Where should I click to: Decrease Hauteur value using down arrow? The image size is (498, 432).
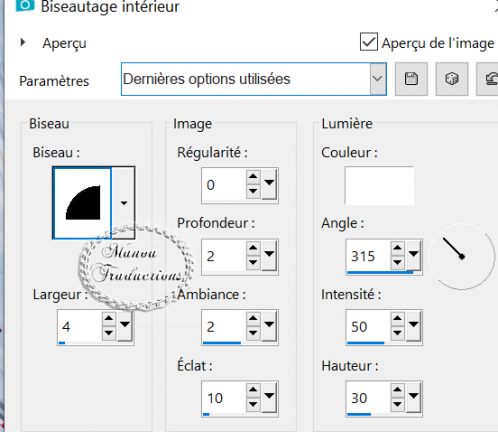coord(397,404)
